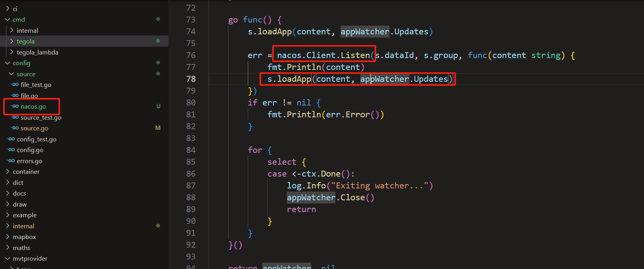Viewport: 644px width, 269px height.
Task: Click the modified dot next to config
Action: [158, 63]
